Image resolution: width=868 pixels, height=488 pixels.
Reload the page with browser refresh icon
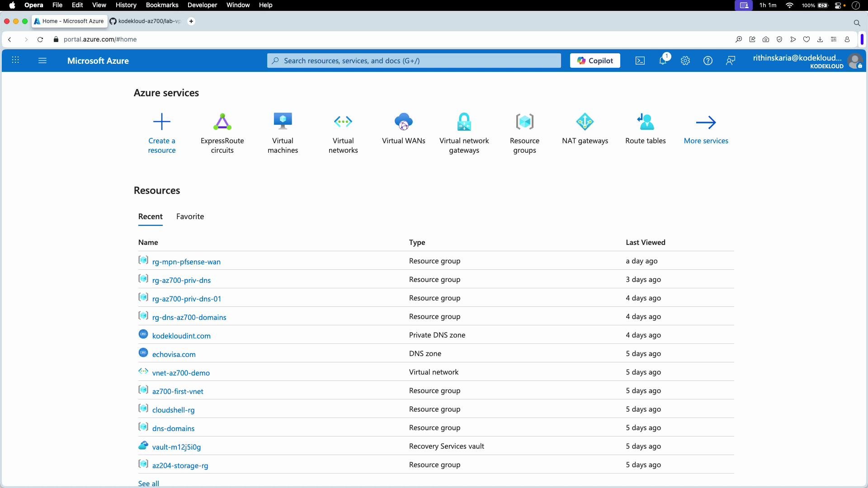coord(40,39)
